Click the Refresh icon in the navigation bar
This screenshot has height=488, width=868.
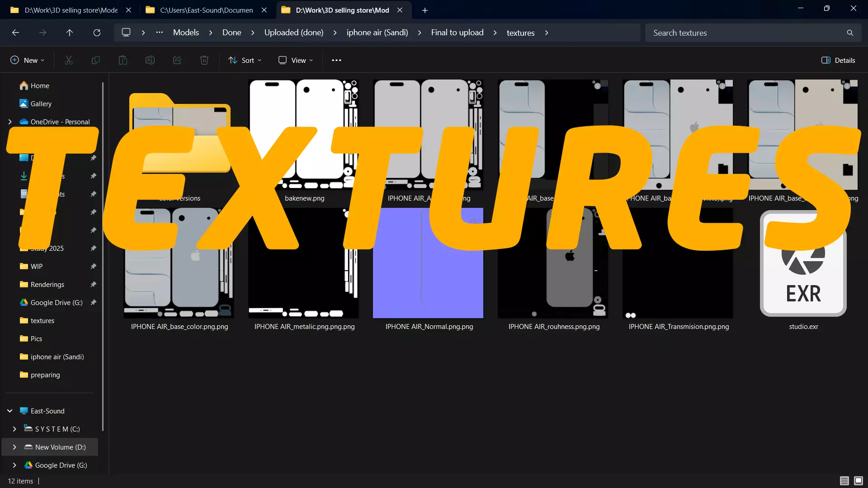coord(97,33)
